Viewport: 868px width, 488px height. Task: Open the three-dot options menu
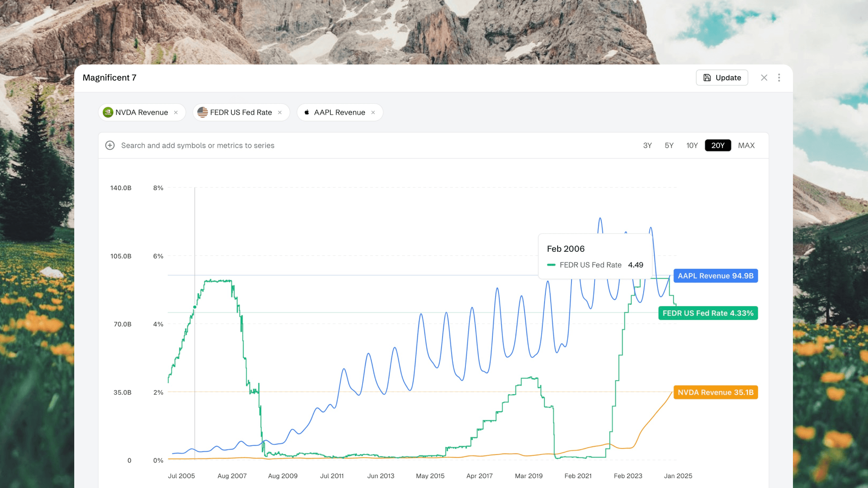(779, 78)
